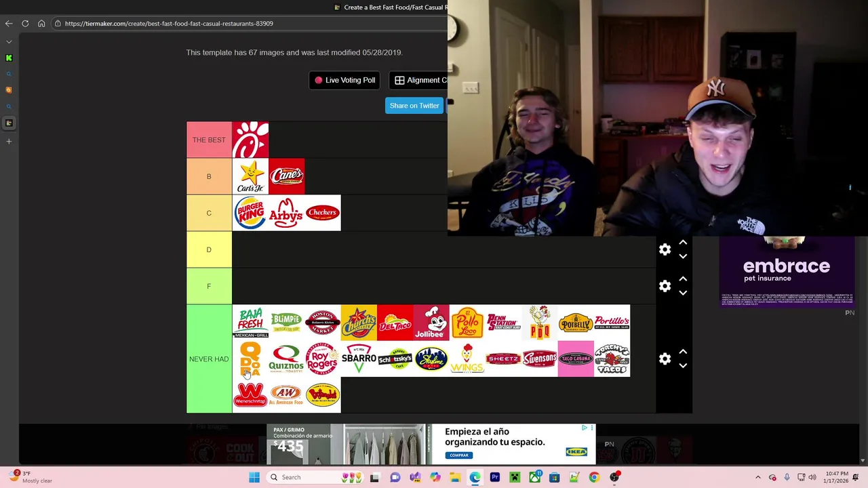Click the Alignment Chart button
Screen dimensions: 868x488
[x=418, y=80]
